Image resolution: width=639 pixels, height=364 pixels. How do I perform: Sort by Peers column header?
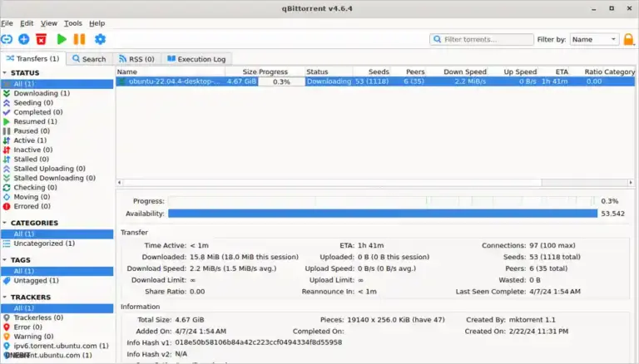tap(409, 71)
